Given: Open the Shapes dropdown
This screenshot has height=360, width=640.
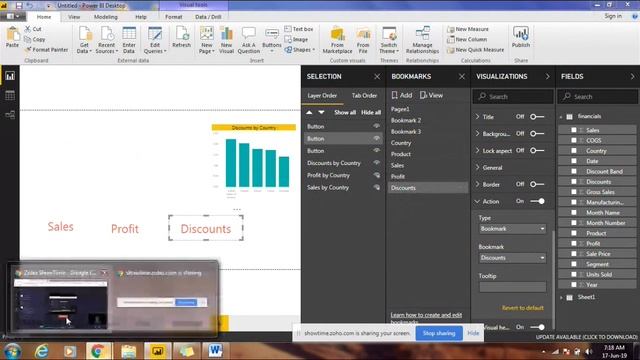Looking at the screenshot, I should tap(300, 50).
